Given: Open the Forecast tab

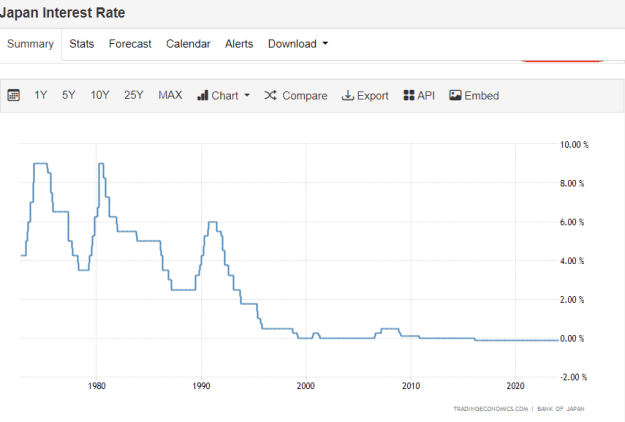Looking at the screenshot, I should (x=130, y=44).
